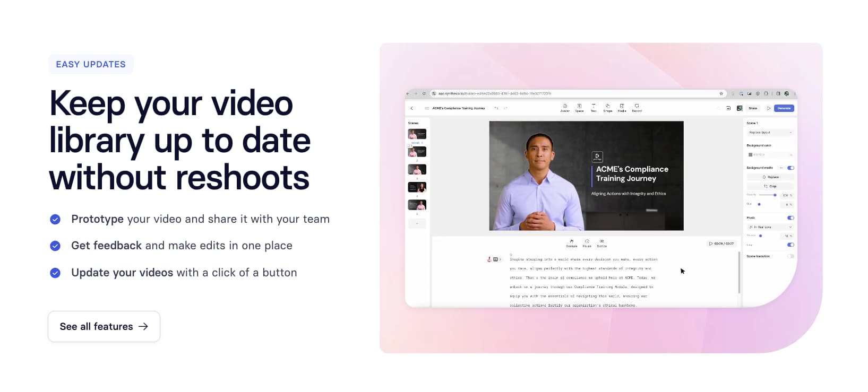
Task: Click the Shape tool icon
Action: tap(607, 108)
